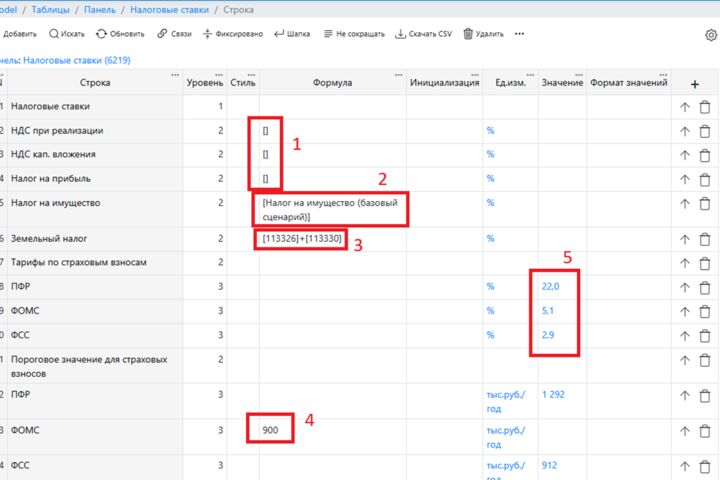Move the Пороговое значение row up
This screenshot has height=480, width=720.
[685, 361]
